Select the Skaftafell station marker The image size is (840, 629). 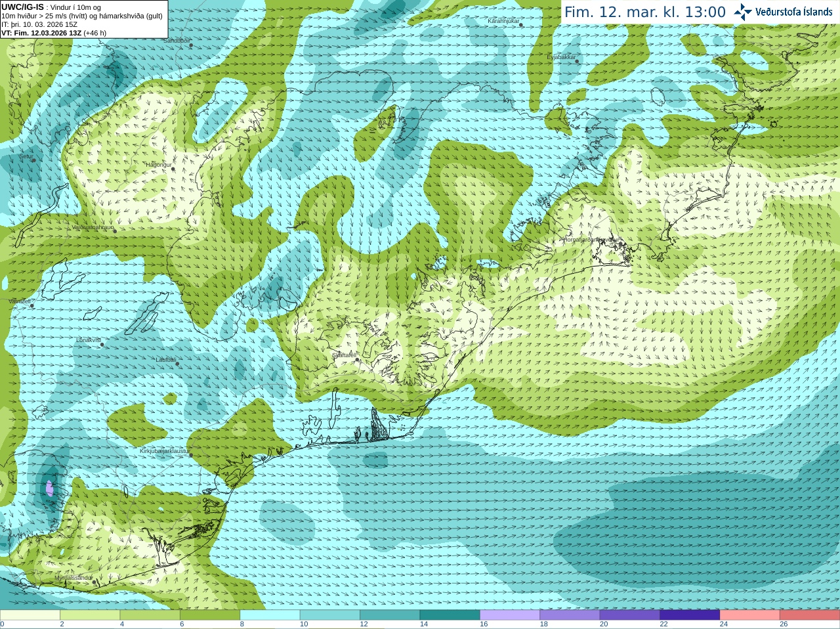[x=357, y=359]
